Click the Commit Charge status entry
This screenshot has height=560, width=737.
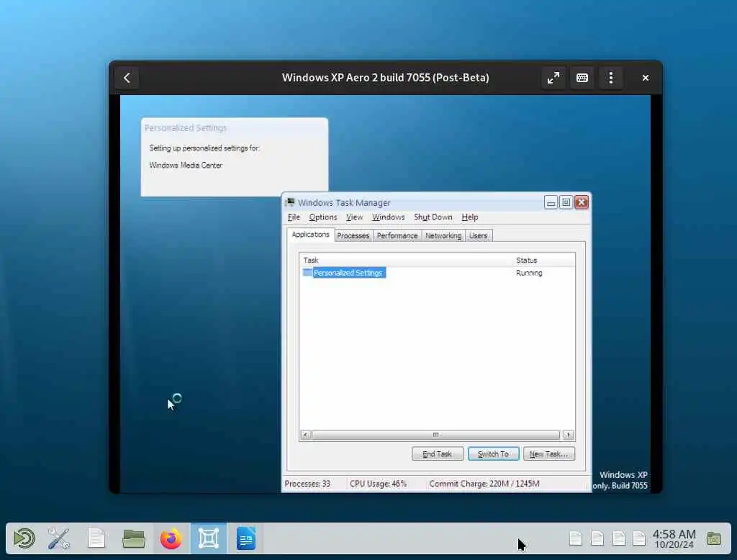coord(484,484)
